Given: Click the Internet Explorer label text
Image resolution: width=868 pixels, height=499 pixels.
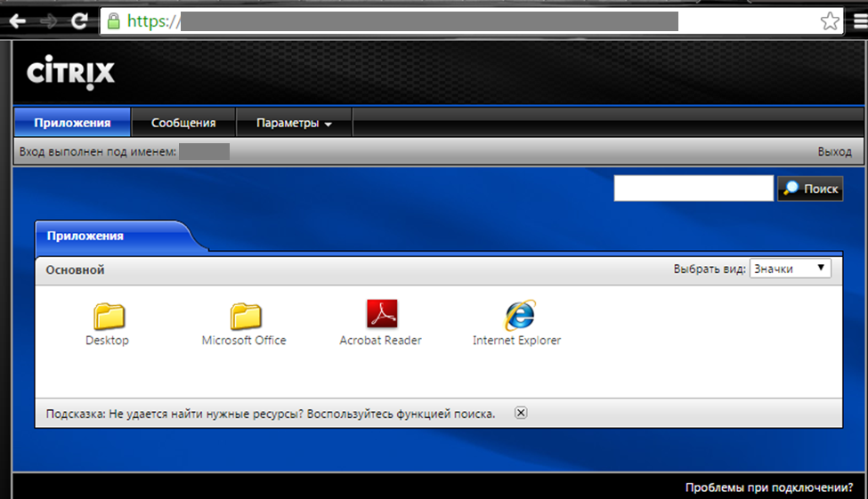Looking at the screenshot, I should click(517, 340).
